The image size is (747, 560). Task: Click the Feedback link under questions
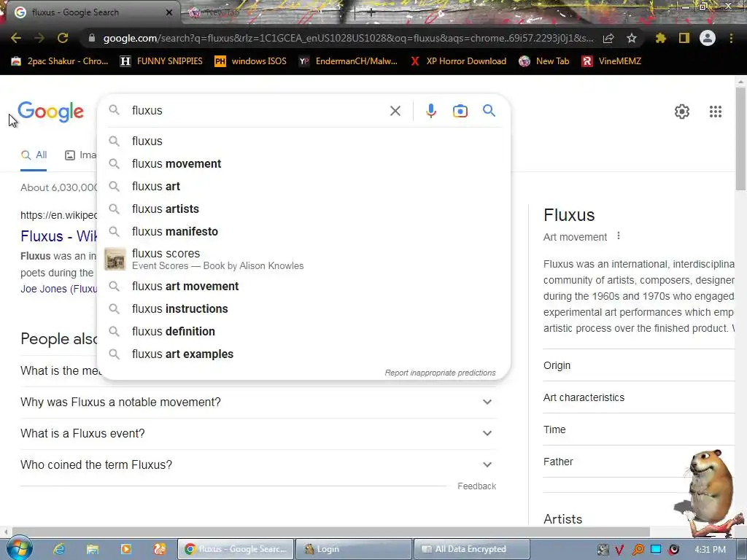(477, 486)
